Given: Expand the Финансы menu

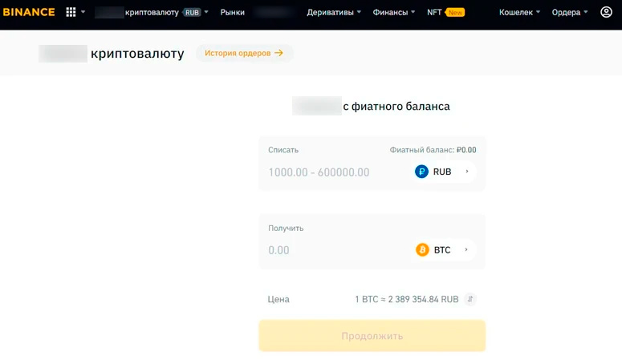Looking at the screenshot, I should point(393,12).
